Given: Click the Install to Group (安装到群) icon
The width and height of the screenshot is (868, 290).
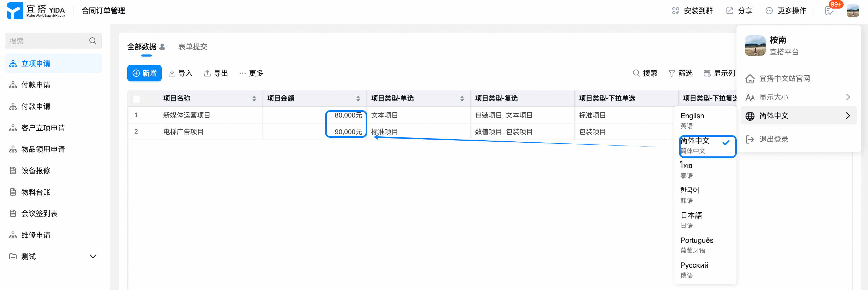Looking at the screenshot, I should tap(675, 11).
